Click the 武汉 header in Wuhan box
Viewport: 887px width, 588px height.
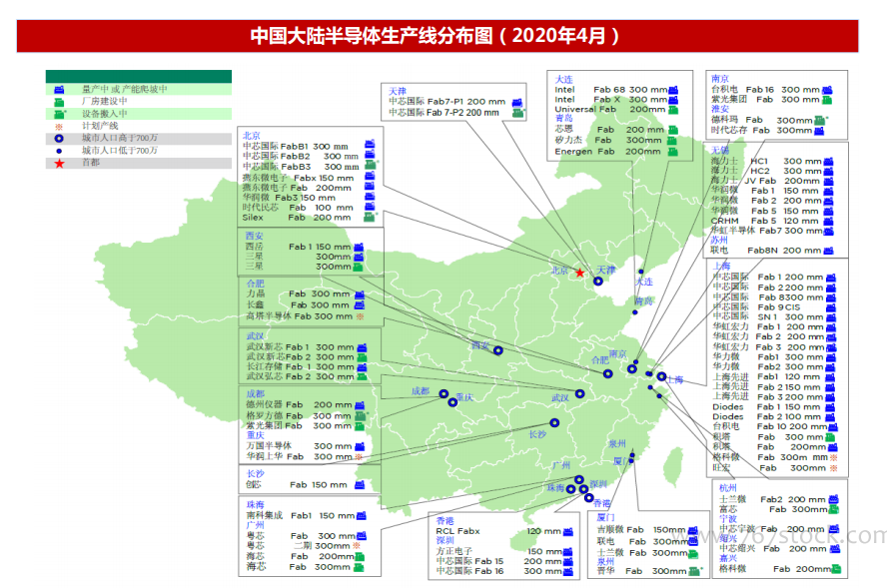click(x=255, y=335)
